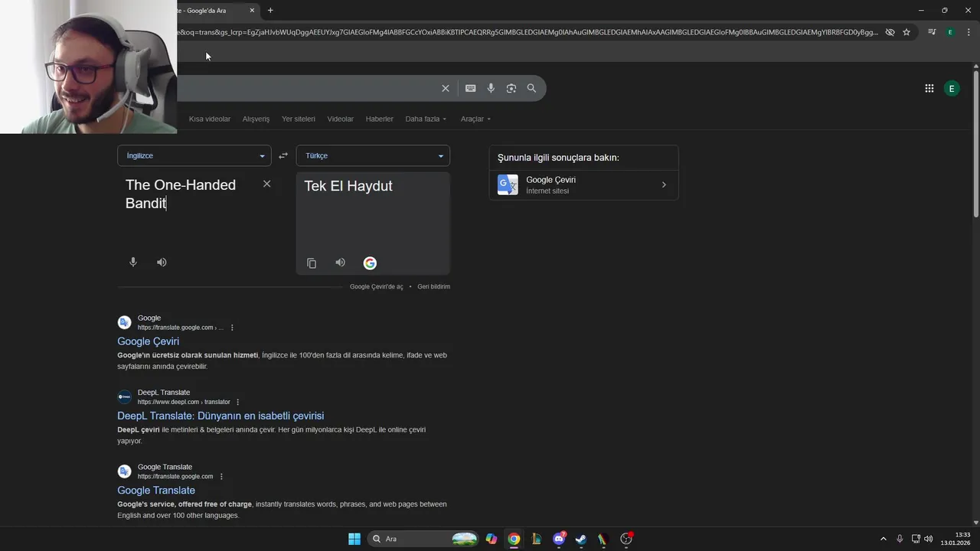Switch to Kısa videolar tab
Image resolution: width=980 pixels, height=551 pixels.
pos(210,119)
